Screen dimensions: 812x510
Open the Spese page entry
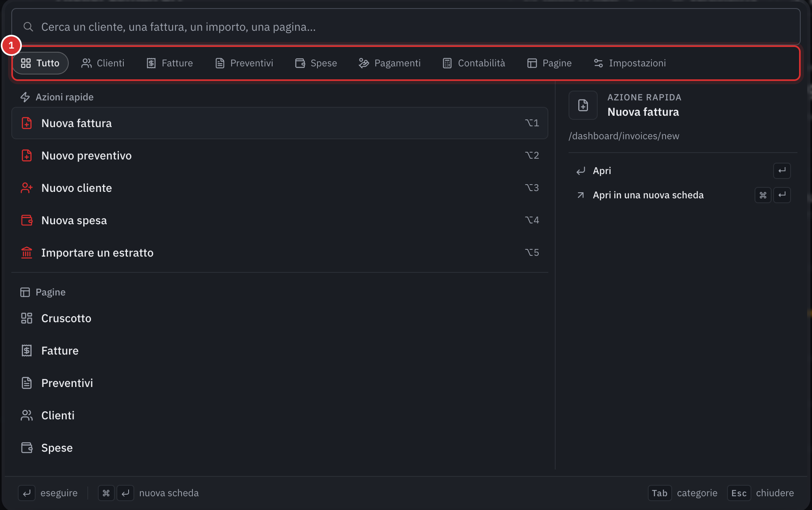click(280, 448)
